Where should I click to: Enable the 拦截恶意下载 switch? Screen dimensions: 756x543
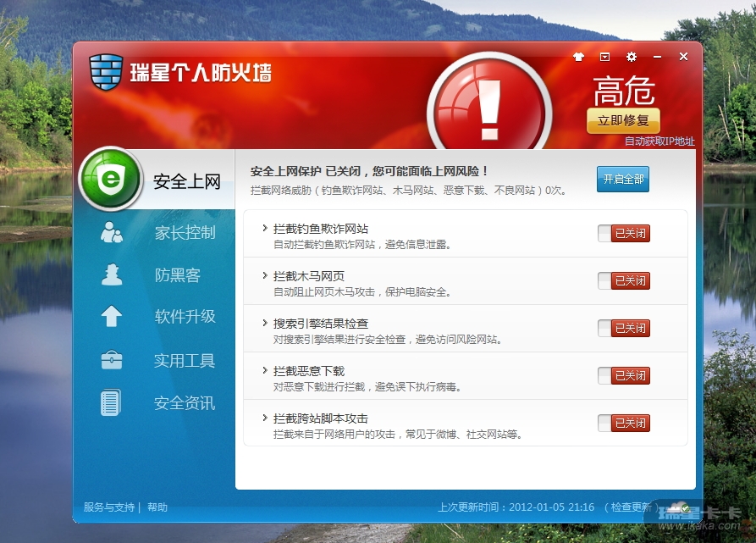[x=624, y=375]
